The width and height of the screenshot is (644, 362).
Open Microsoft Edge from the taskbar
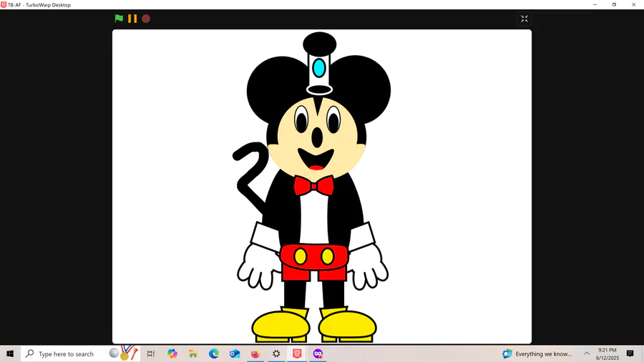[213, 353]
